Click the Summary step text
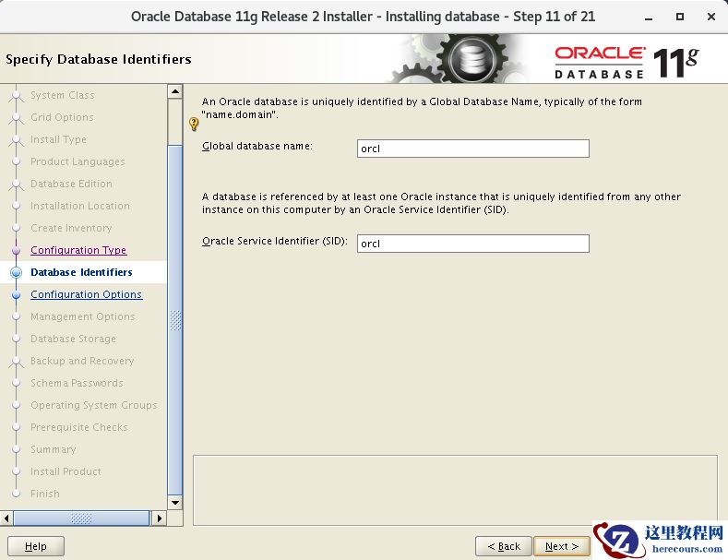 click(54, 449)
